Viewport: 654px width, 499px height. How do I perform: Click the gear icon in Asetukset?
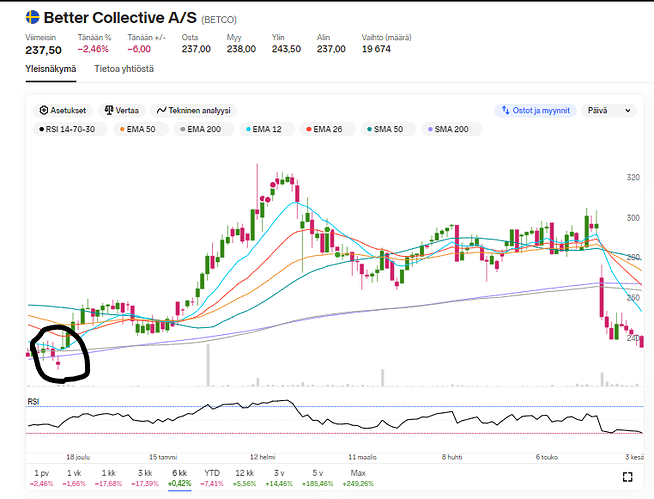(43, 110)
